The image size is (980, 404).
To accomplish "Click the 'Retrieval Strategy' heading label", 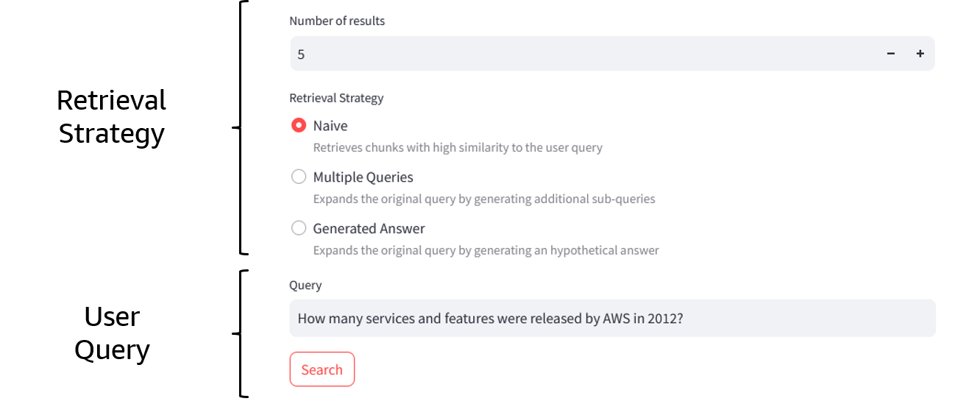I will pyautogui.click(x=336, y=98).
